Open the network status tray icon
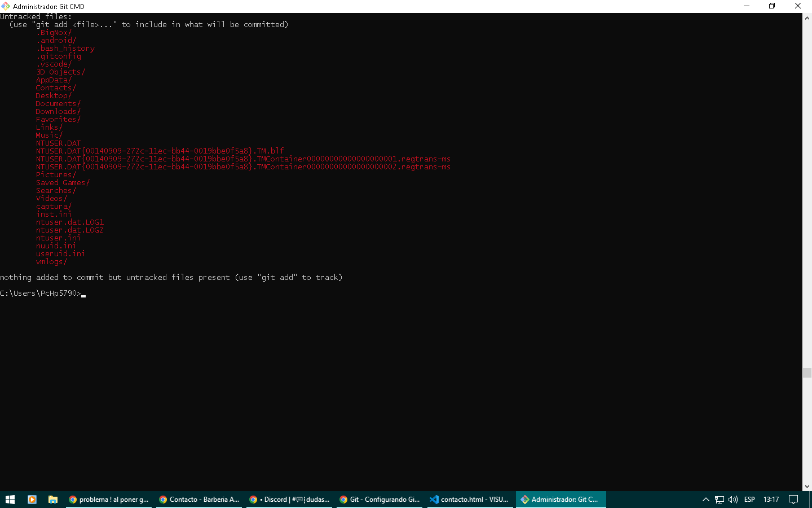The width and height of the screenshot is (812, 508). pyautogui.click(x=720, y=500)
